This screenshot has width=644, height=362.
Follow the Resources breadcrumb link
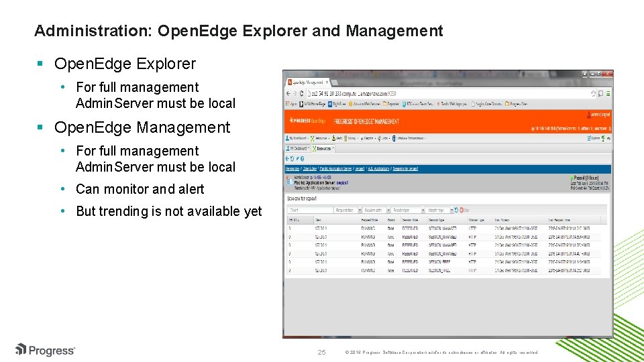pos(292,169)
